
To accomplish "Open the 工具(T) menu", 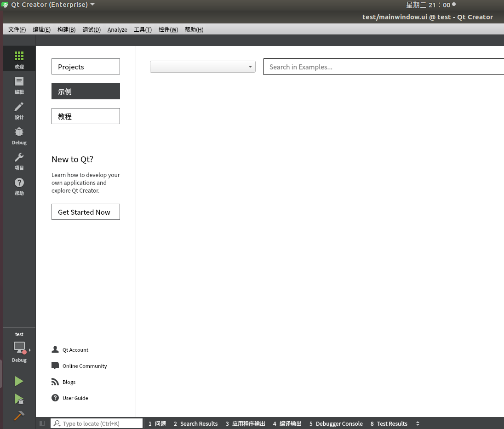I will (143, 29).
